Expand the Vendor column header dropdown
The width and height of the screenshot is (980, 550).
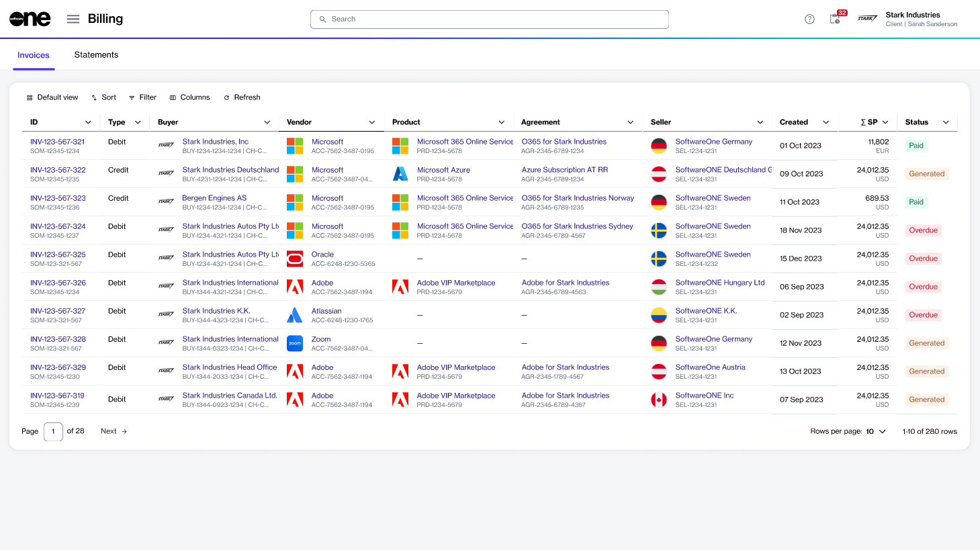tap(371, 122)
